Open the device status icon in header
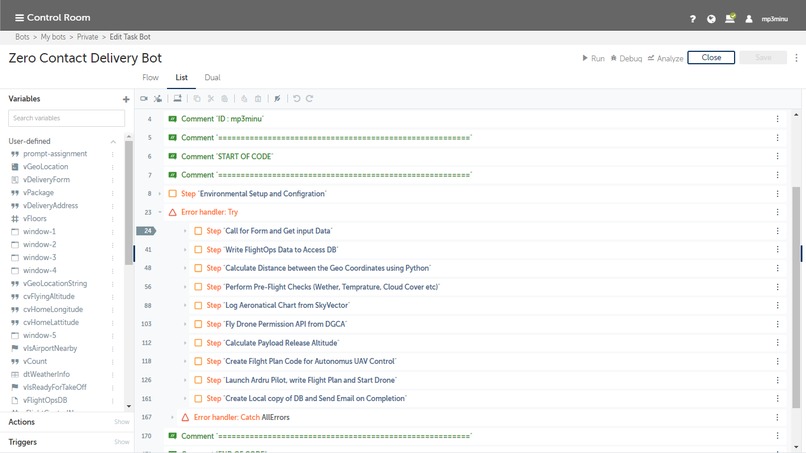 point(730,19)
